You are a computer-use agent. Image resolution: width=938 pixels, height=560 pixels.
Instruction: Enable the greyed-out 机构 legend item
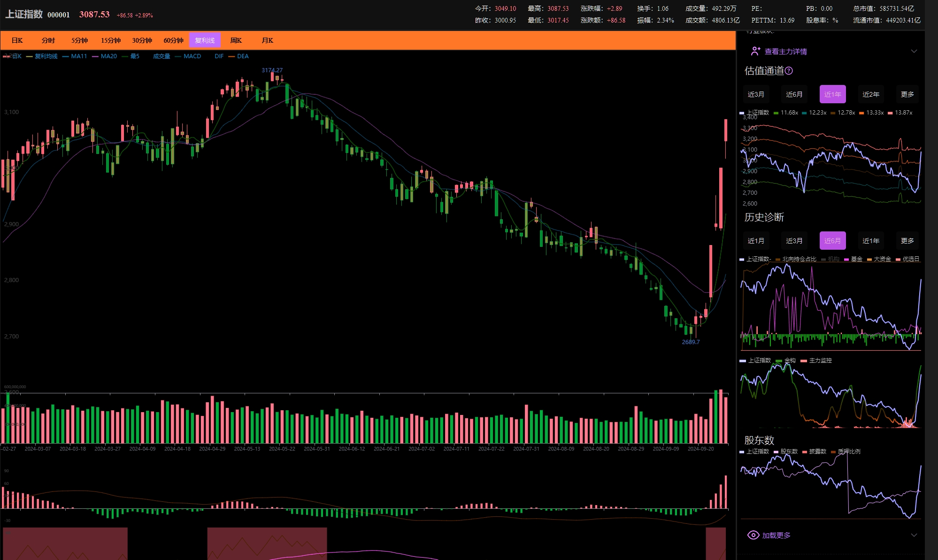point(830,259)
